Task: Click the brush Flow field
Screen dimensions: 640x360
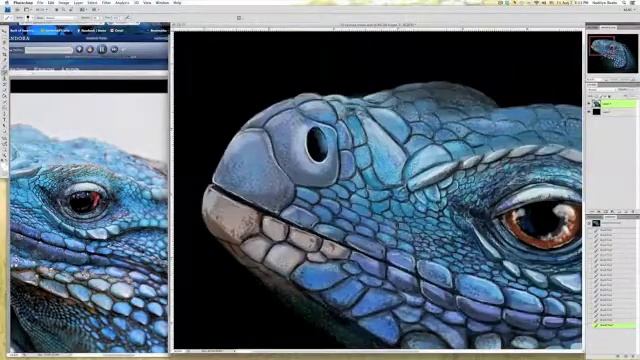Action: pyautogui.click(x=117, y=18)
